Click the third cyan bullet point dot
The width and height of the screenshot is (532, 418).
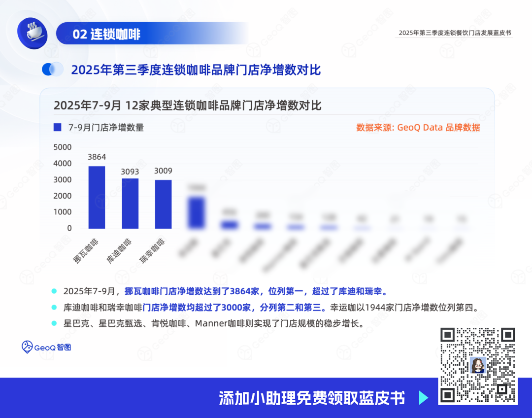[54, 323]
